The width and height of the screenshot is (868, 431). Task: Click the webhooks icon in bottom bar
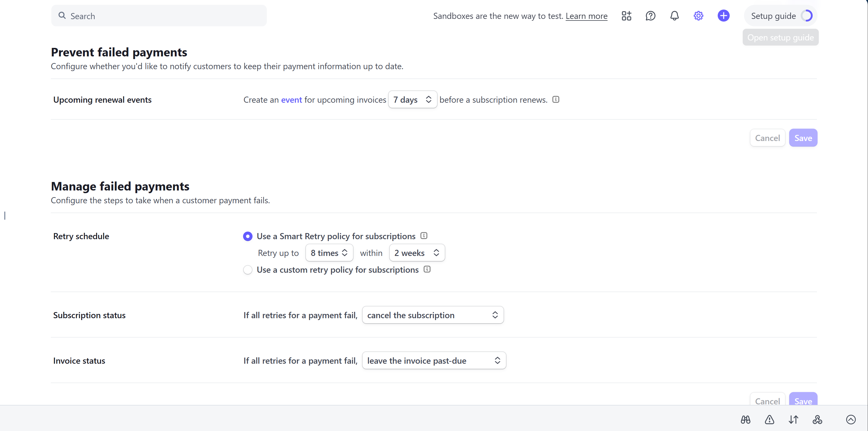[x=817, y=420]
